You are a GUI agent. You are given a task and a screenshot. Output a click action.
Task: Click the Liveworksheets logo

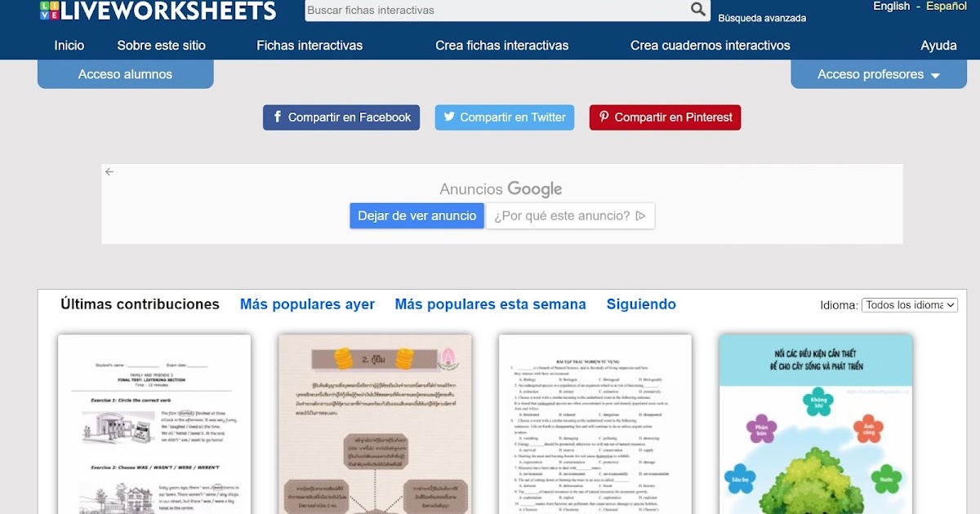point(157,11)
